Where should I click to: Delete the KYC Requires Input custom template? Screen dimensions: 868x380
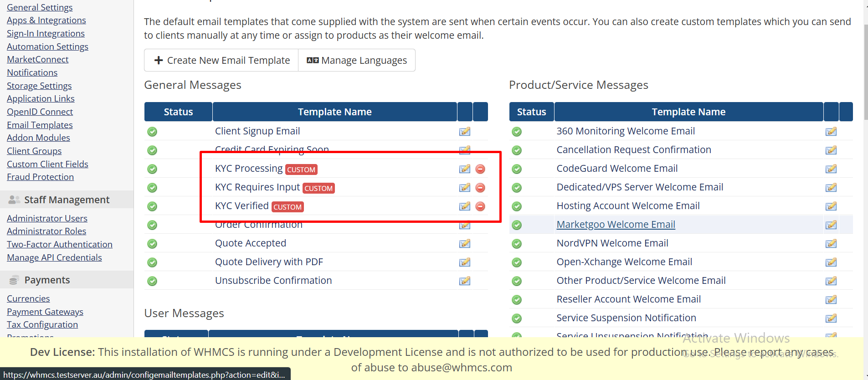(x=480, y=188)
